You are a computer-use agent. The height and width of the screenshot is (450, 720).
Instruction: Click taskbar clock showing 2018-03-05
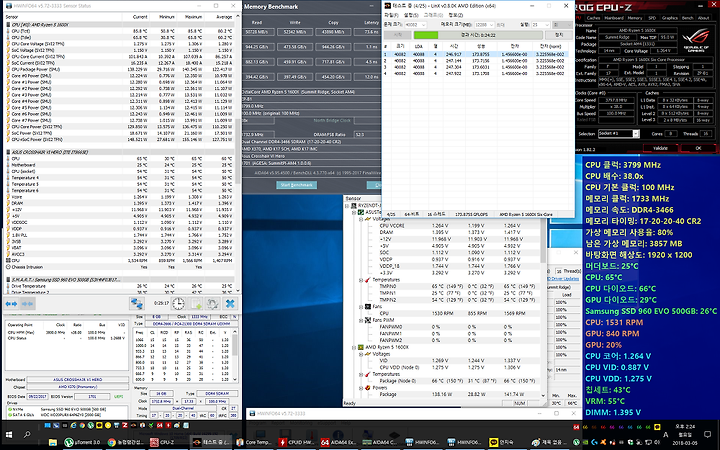pos(685,434)
